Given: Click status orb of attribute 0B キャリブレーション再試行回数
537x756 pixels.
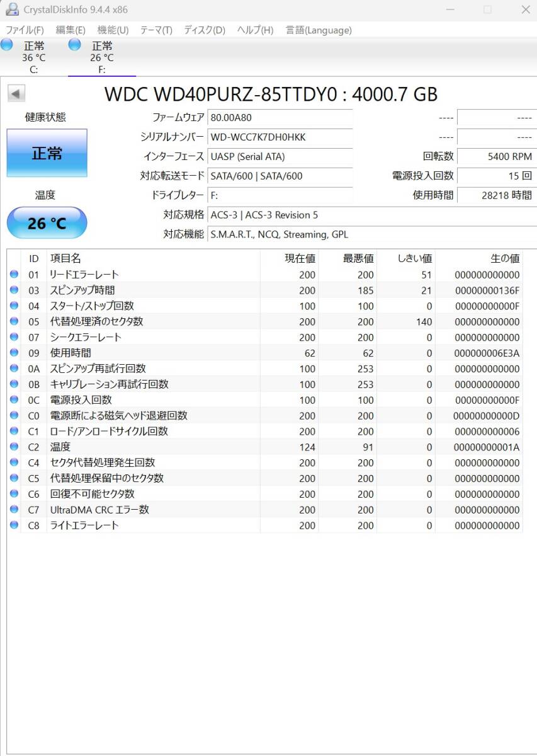Looking at the screenshot, I should (x=14, y=384).
